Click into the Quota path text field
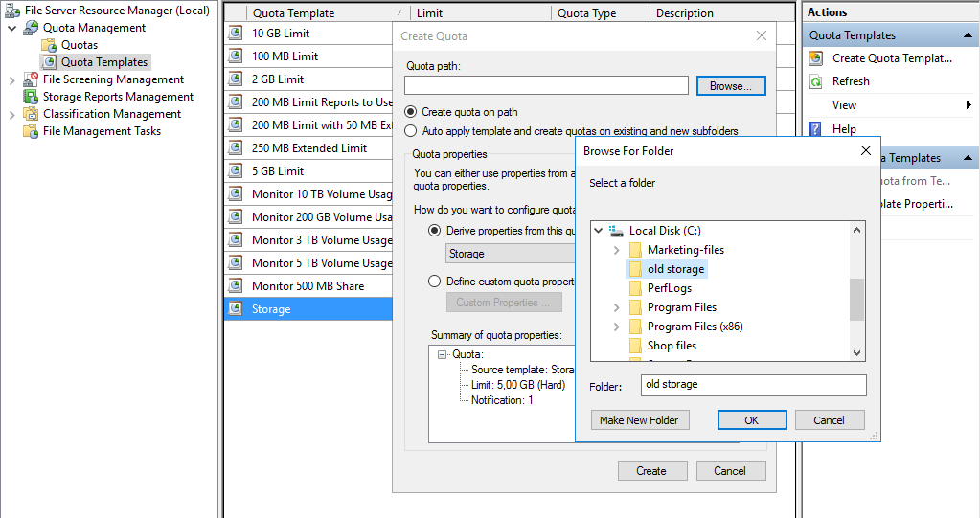 click(547, 86)
